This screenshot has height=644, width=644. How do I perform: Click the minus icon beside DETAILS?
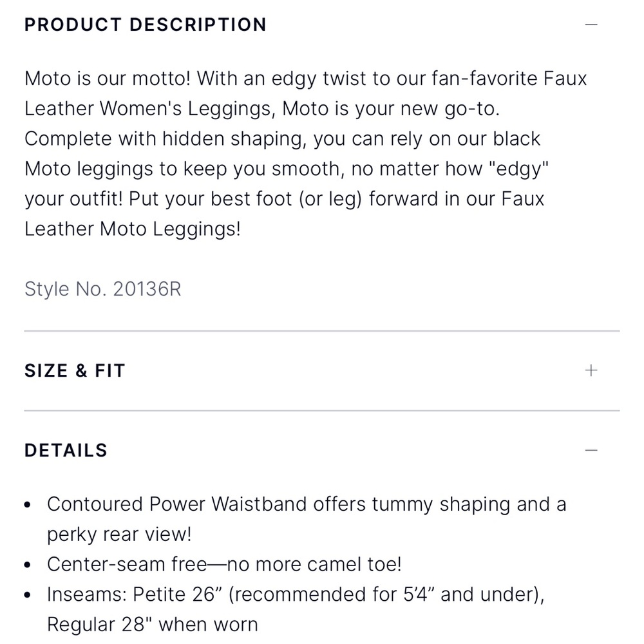(590, 450)
